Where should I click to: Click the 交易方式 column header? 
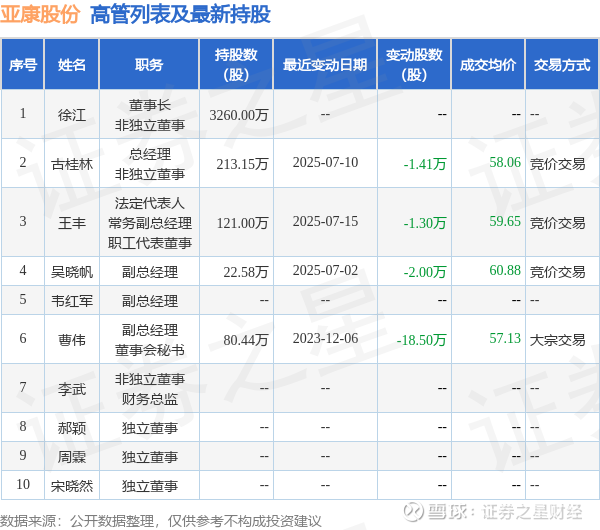[562, 65]
